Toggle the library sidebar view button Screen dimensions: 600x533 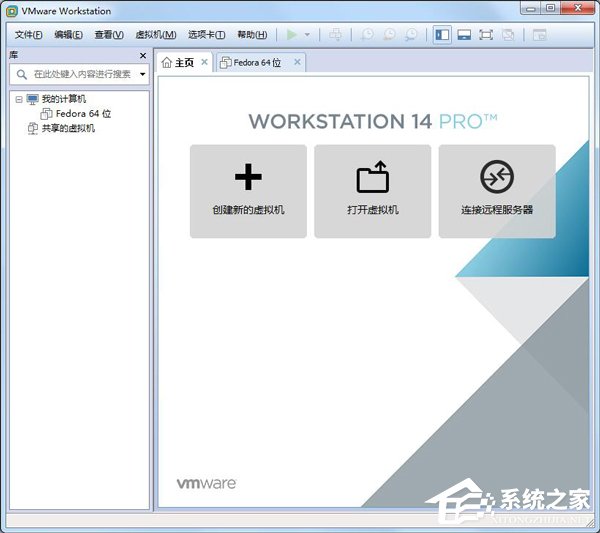tap(442, 35)
